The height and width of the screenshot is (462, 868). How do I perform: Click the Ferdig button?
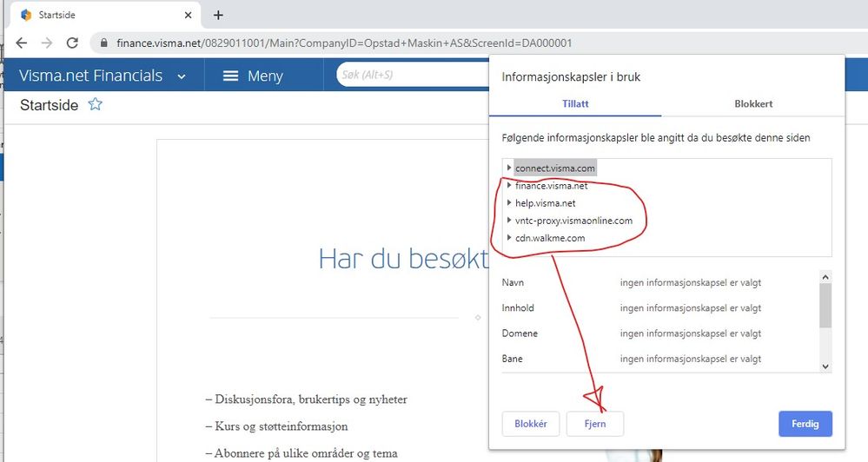(805, 424)
